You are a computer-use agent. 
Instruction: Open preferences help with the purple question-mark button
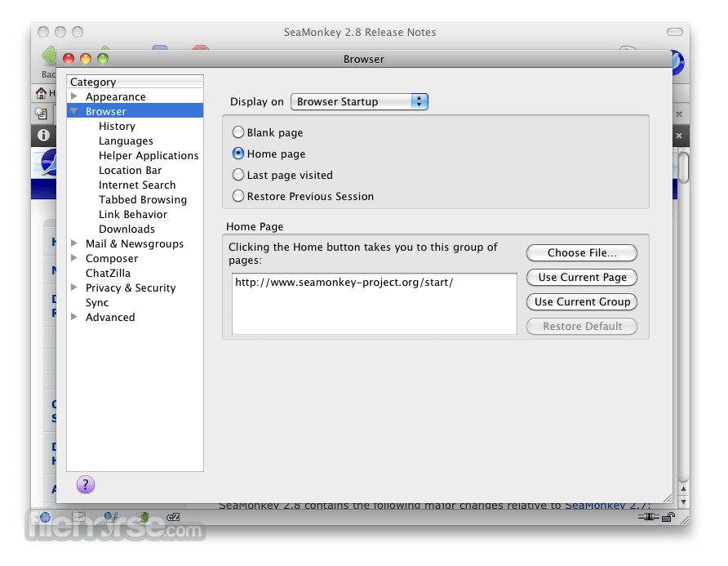86,484
